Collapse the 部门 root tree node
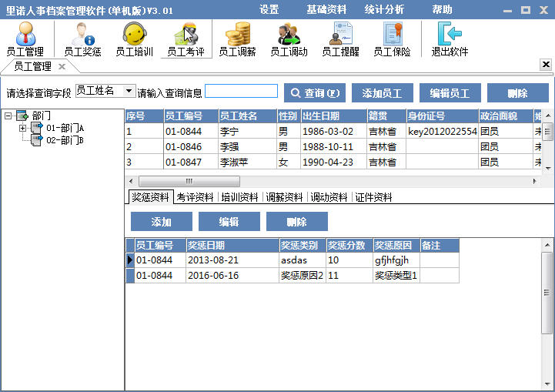The width and height of the screenshot is (555, 392). [x=8, y=116]
